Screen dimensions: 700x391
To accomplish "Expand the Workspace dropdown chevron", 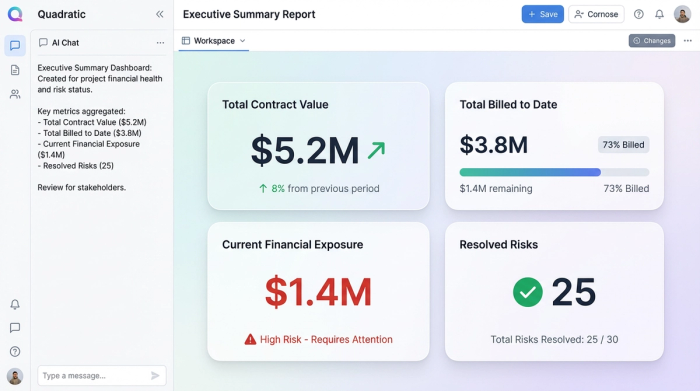I will click(242, 41).
